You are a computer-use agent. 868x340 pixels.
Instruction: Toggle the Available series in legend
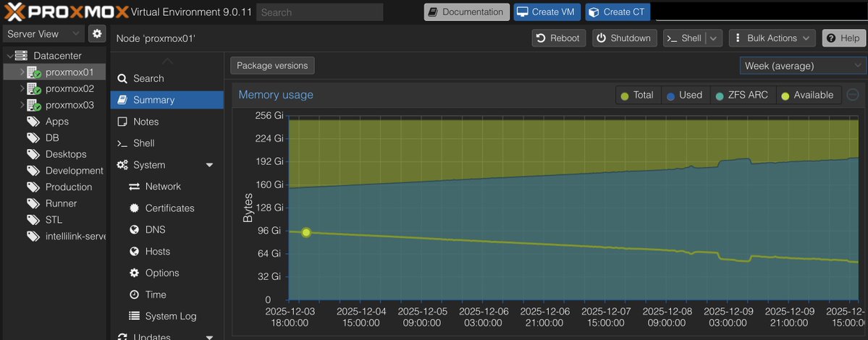(808, 95)
